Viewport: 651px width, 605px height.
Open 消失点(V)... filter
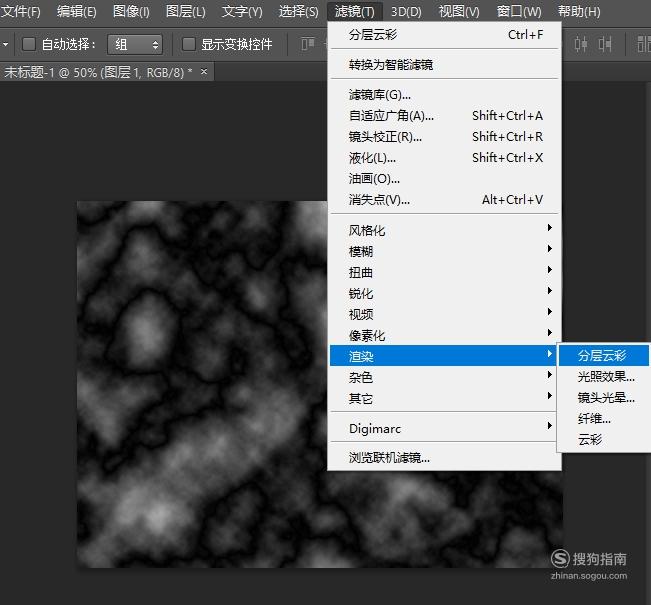pos(445,200)
